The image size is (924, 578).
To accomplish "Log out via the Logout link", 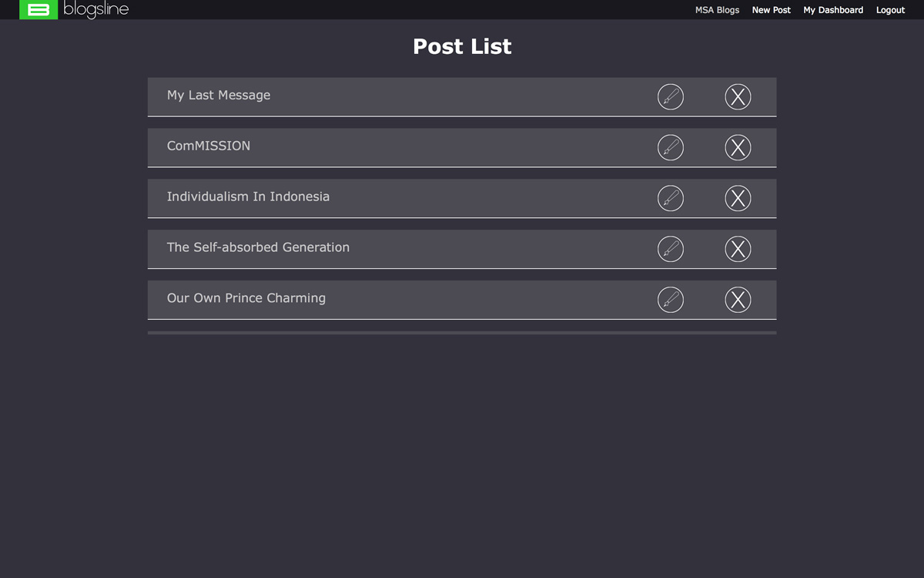I will [890, 10].
